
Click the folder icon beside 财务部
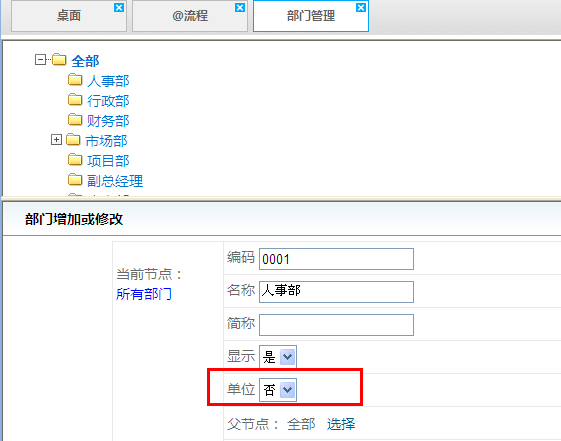(x=75, y=120)
